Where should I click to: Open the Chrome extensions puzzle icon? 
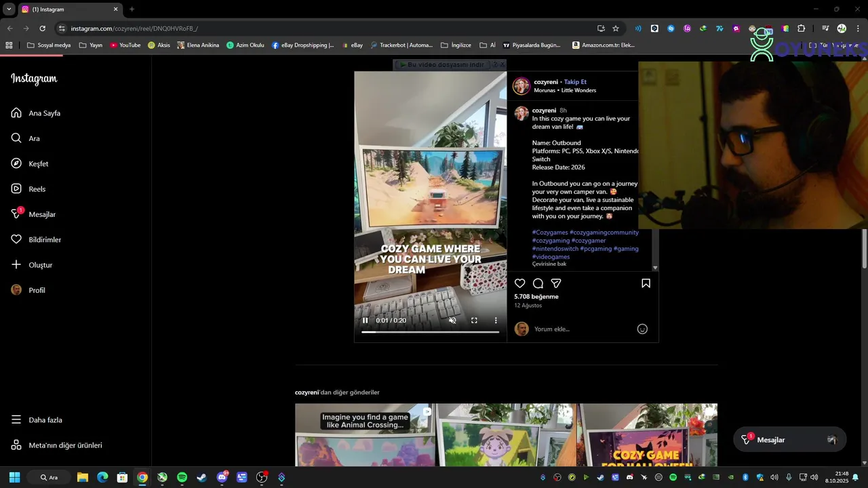point(802,28)
